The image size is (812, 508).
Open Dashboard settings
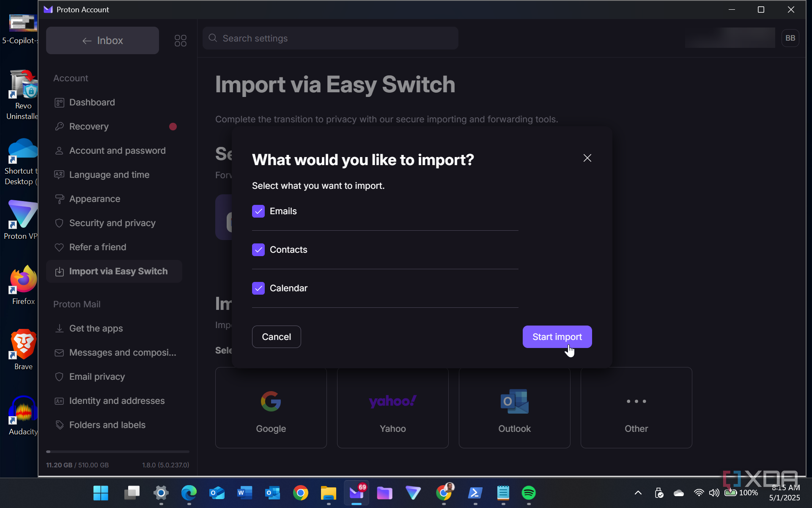pos(114,102)
